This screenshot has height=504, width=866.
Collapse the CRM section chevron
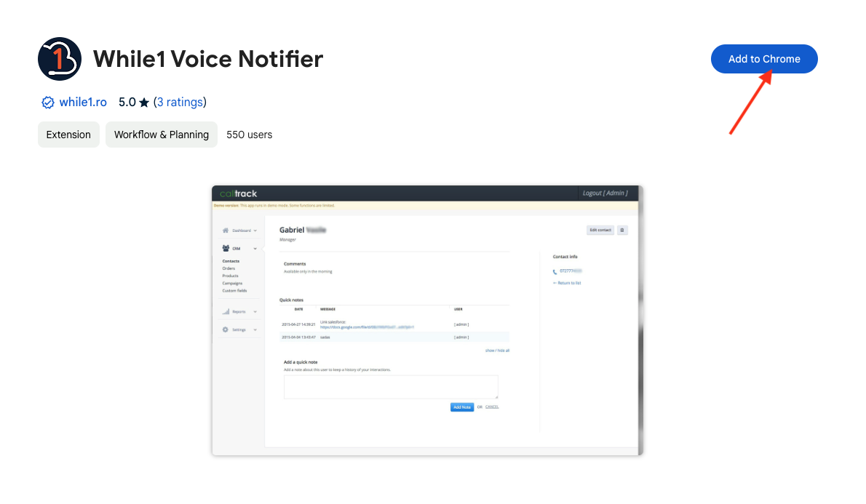(255, 249)
